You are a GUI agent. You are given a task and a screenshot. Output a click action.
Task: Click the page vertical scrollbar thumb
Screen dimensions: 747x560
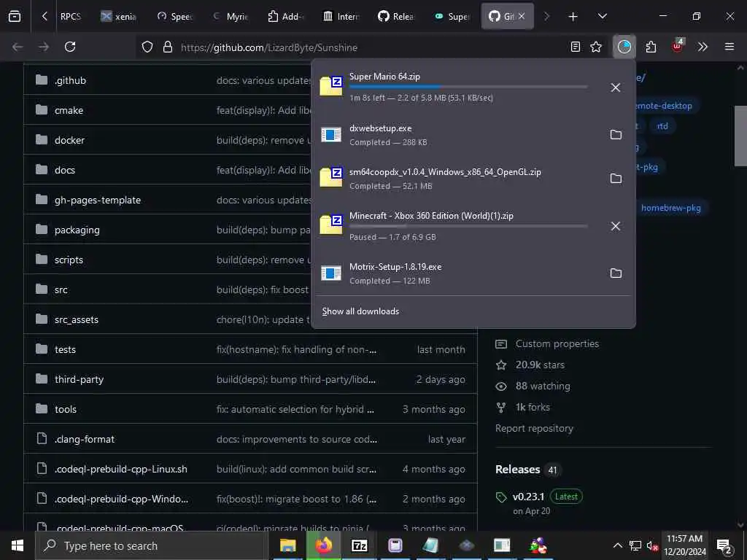[740, 136]
